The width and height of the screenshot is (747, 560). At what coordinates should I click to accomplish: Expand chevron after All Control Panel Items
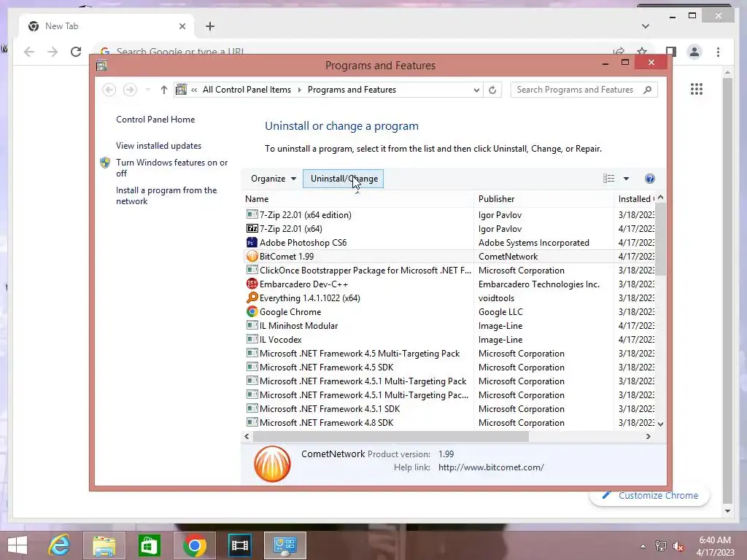300,90
